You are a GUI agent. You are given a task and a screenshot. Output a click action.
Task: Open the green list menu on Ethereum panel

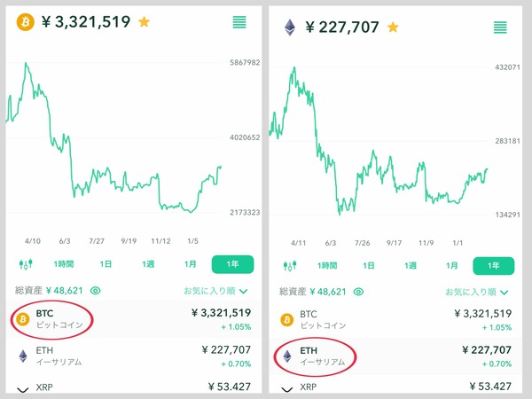(x=500, y=27)
